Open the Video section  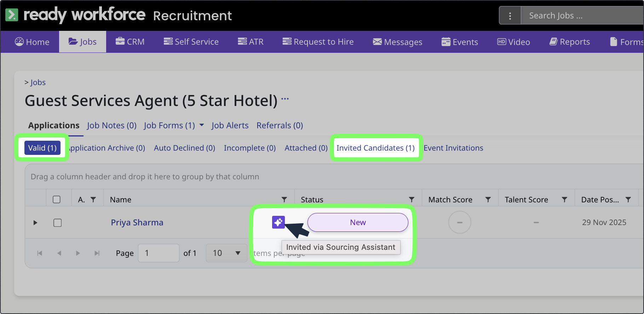tap(513, 42)
